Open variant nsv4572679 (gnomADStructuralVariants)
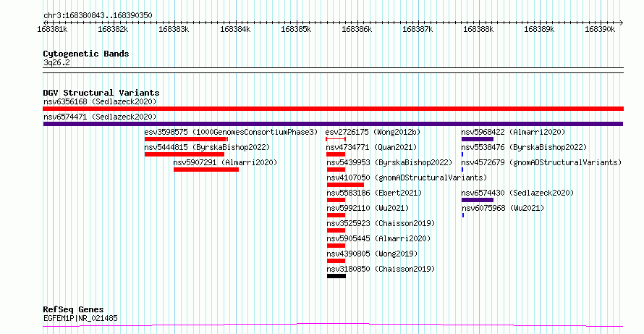The height and width of the screenshot is (334, 644). [541, 162]
